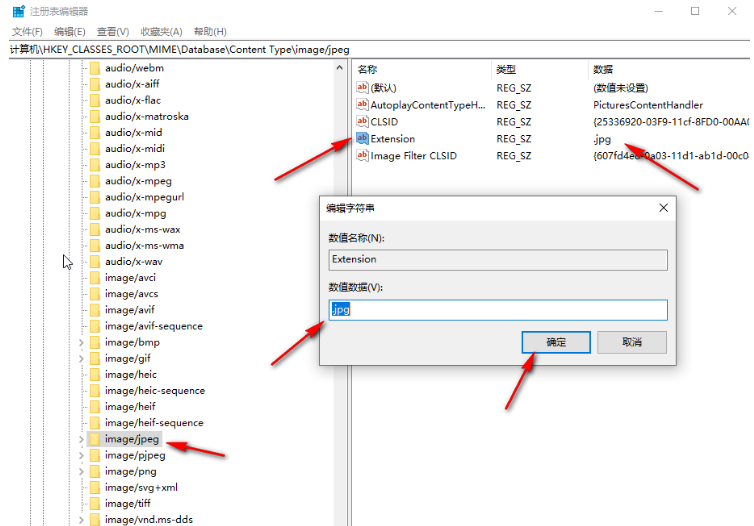
Task: Select the Extension string value icon
Action: pyautogui.click(x=362, y=138)
